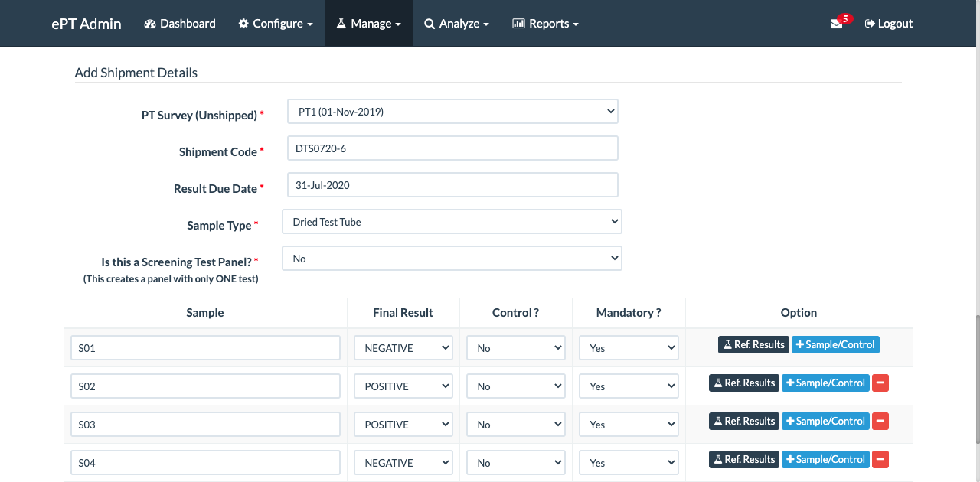Open the Manage menu
The height and width of the screenshot is (482, 980).
pyautogui.click(x=368, y=24)
